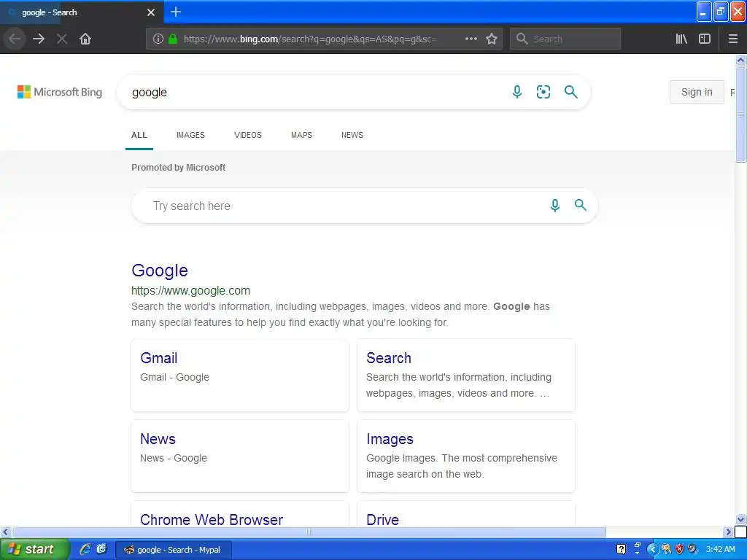Expand hidden tray icons with the arrow
Viewport: 747px width, 560px height.
click(x=652, y=550)
